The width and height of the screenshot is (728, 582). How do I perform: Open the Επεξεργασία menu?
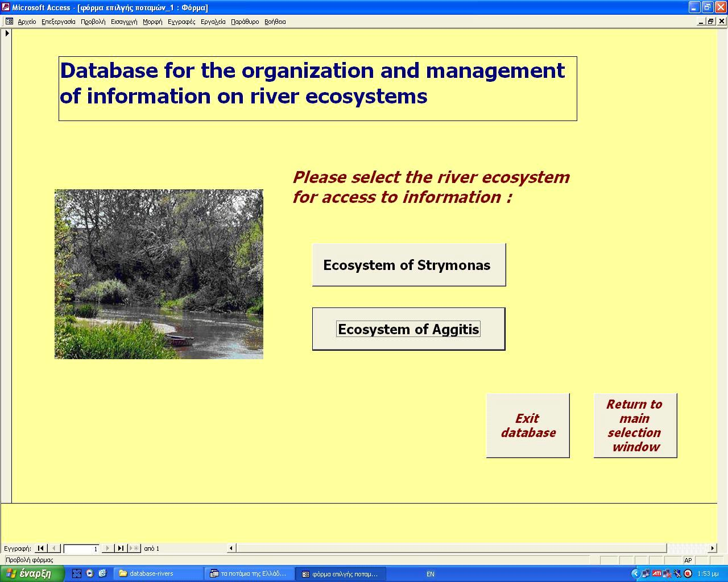[59, 22]
